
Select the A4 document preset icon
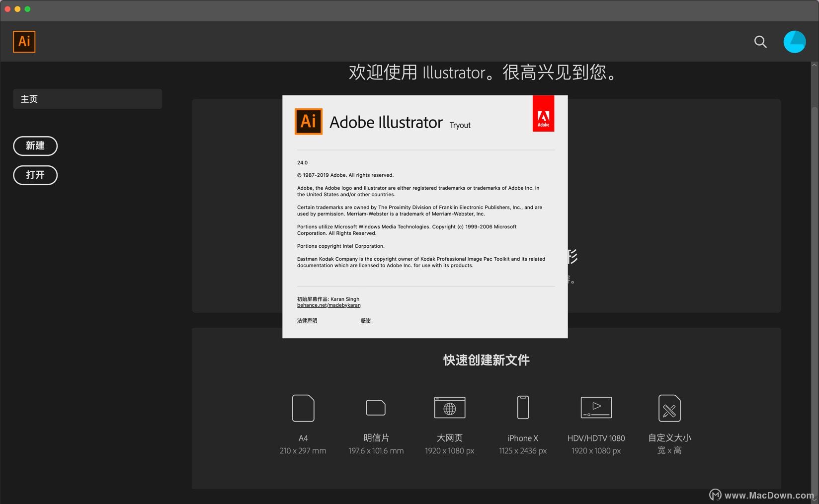[x=303, y=408]
